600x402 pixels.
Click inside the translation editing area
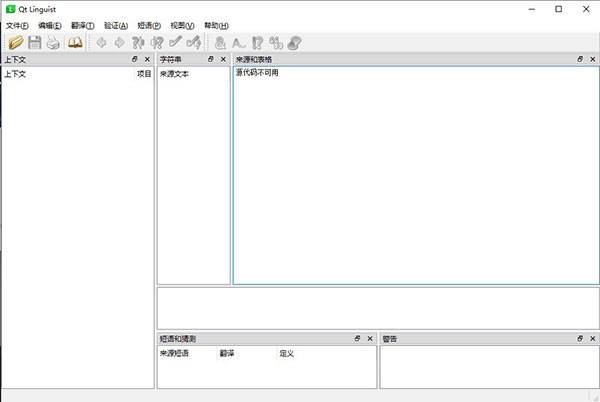[378, 308]
